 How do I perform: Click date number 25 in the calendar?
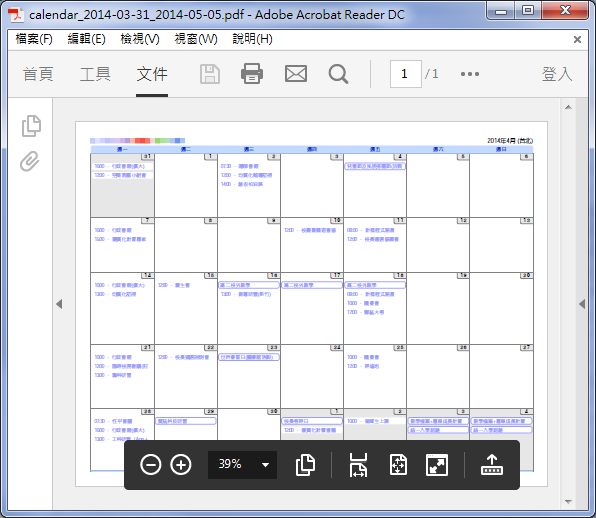click(x=400, y=347)
